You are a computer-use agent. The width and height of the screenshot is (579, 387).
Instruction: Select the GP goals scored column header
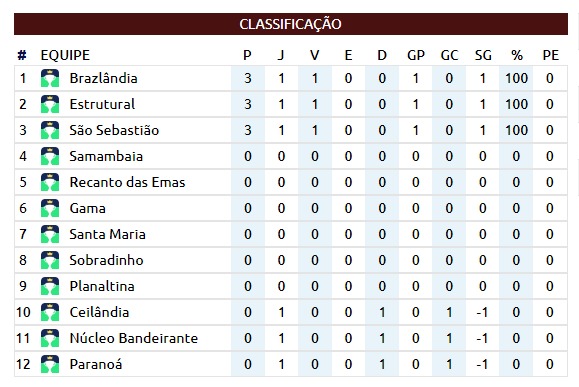tap(416, 55)
